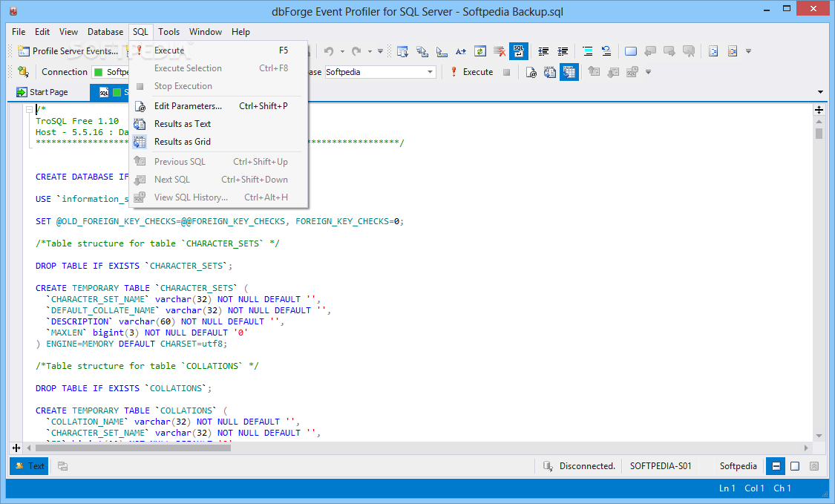Click the previous bookmark icon
835x504 pixels.
(650, 51)
